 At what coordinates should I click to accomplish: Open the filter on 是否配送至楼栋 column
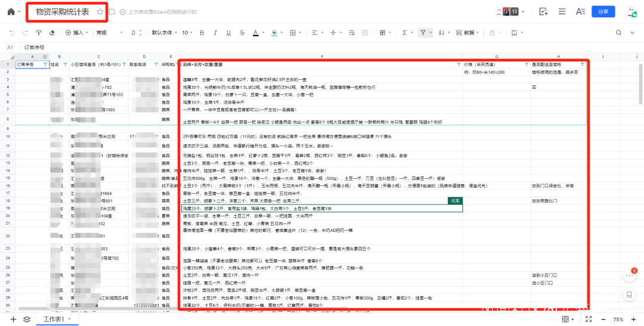[582, 64]
